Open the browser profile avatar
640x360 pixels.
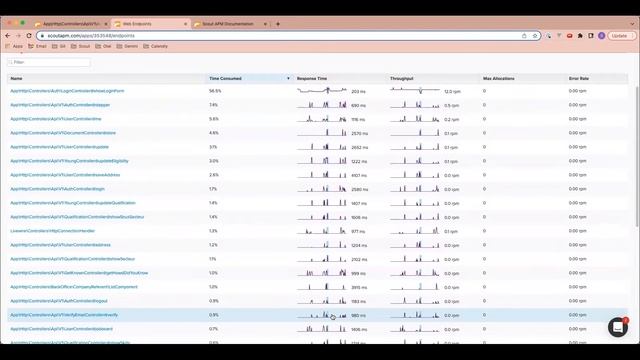pyautogui.click(x=602, y=36)
